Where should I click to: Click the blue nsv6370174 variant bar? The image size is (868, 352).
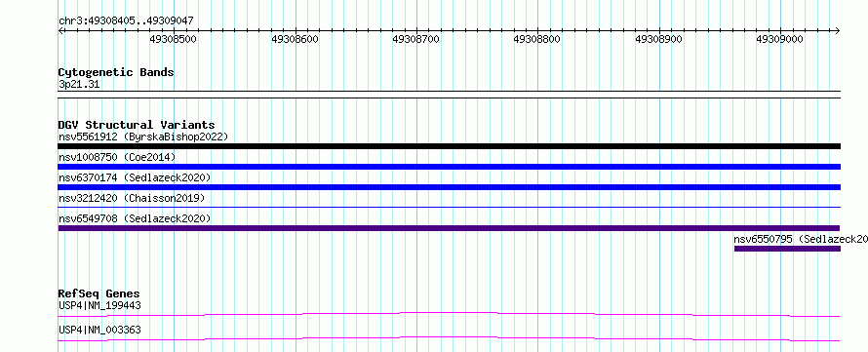(449, 187)
